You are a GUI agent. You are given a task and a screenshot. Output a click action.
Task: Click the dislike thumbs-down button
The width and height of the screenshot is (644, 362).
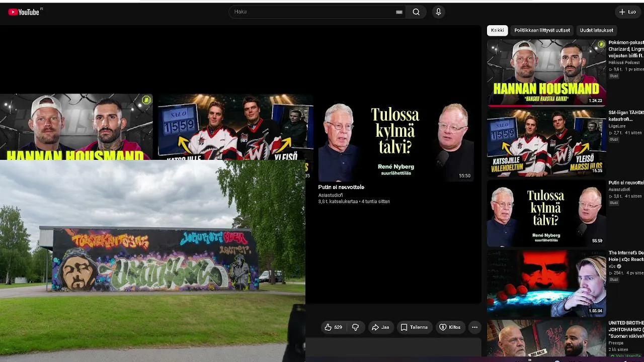(x=355, y=327)
